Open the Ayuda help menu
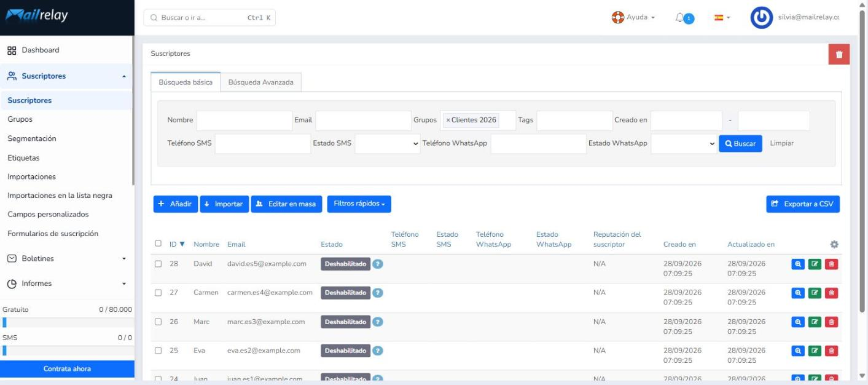This screenshot has height=385, width=868. (633, 18)
